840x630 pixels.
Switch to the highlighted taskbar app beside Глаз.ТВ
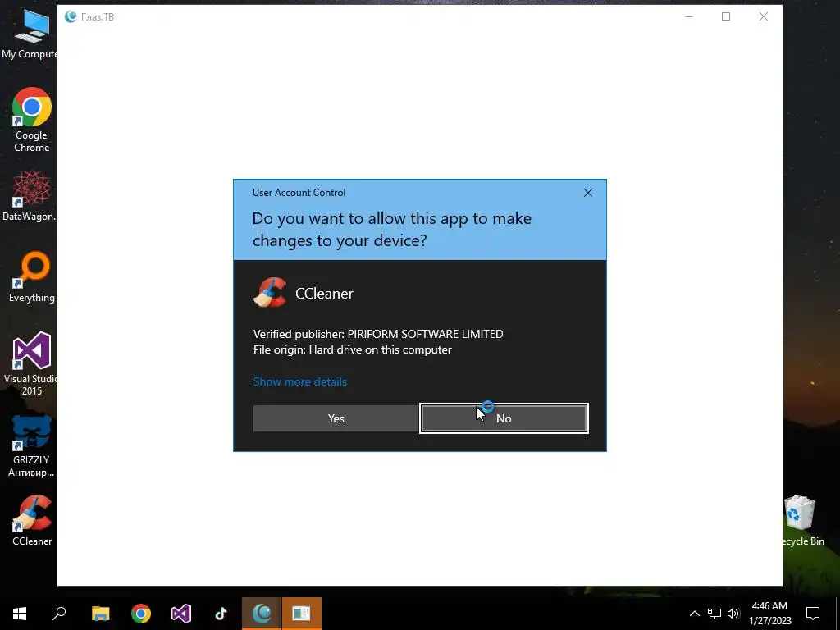pos(302,614)
